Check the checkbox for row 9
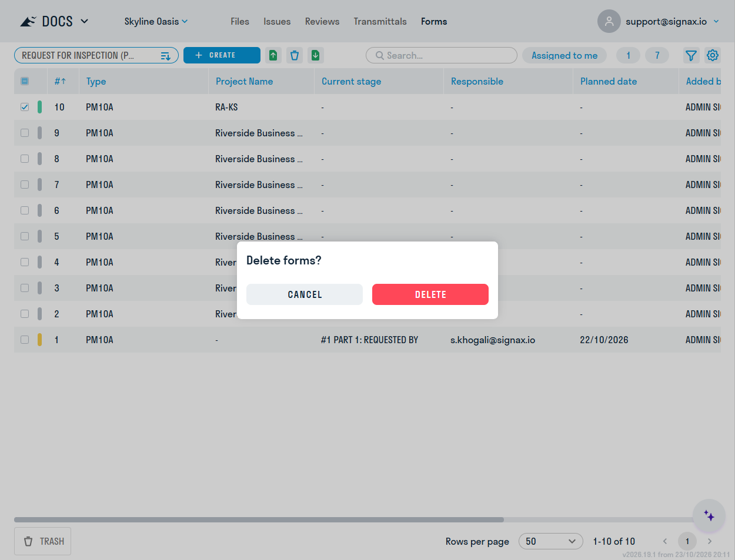This screenshot has width=735, height=560. [25, 133]
